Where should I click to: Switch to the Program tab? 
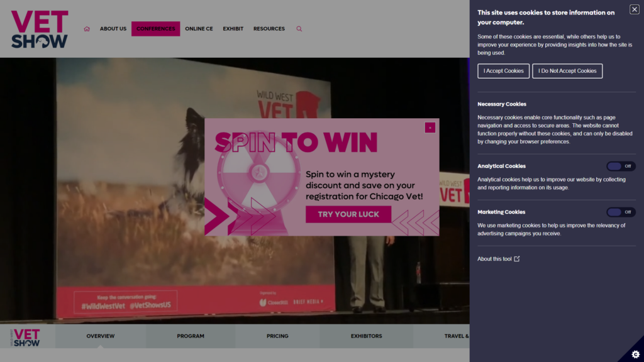tap(191, 336)
